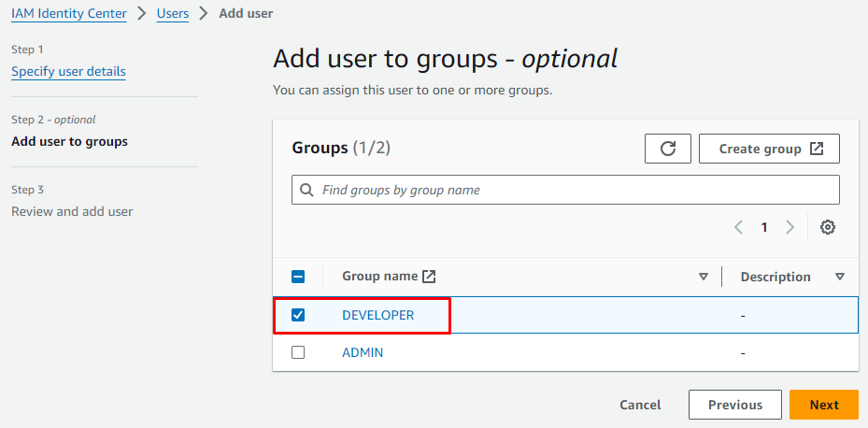
Task: Check the ADMIN group checkbox
Action: tap(298, 352)
